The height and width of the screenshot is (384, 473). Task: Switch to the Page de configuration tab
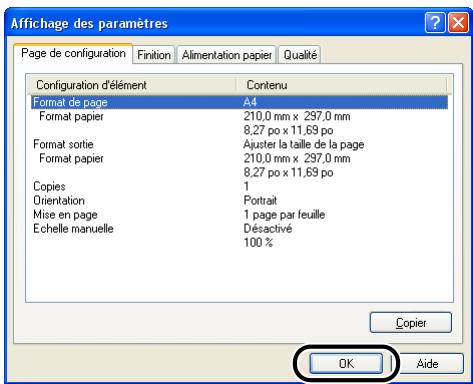click(73, 53)
